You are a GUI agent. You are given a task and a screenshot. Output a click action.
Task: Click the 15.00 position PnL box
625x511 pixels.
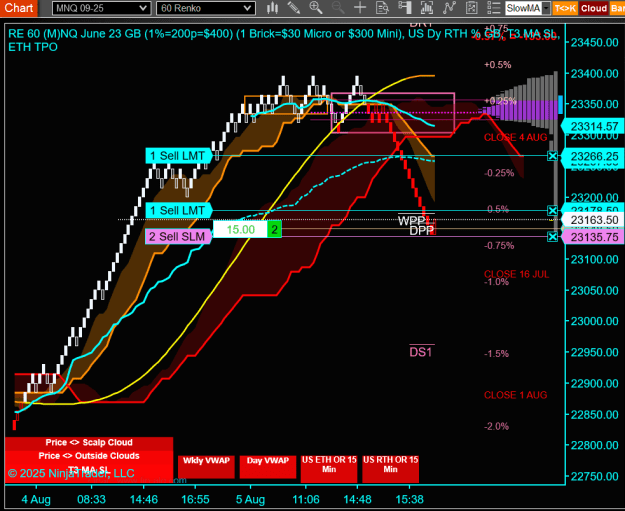click(x=240, y=230)
